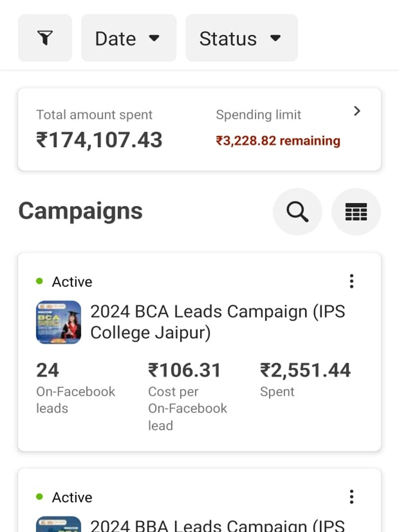Switch to table view using grid icon

356,211
